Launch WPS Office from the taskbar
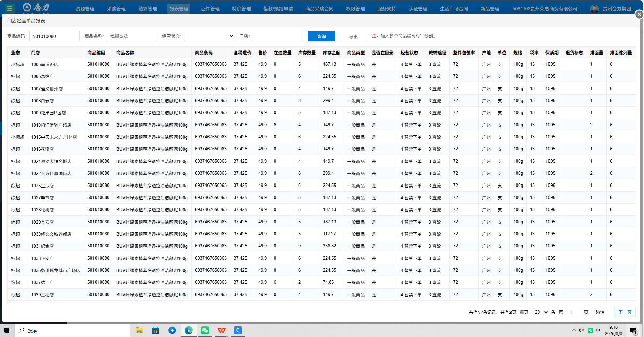 [x=221, y=330]
